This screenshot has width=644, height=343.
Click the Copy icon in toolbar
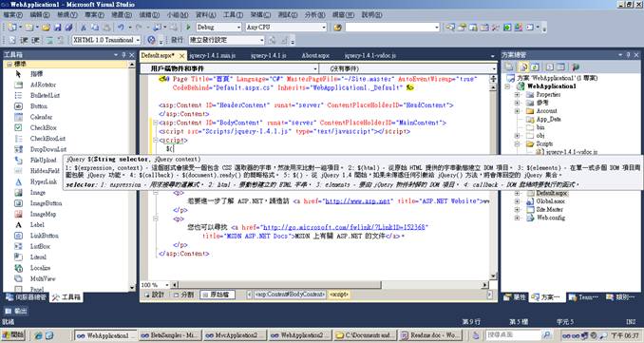95,28
